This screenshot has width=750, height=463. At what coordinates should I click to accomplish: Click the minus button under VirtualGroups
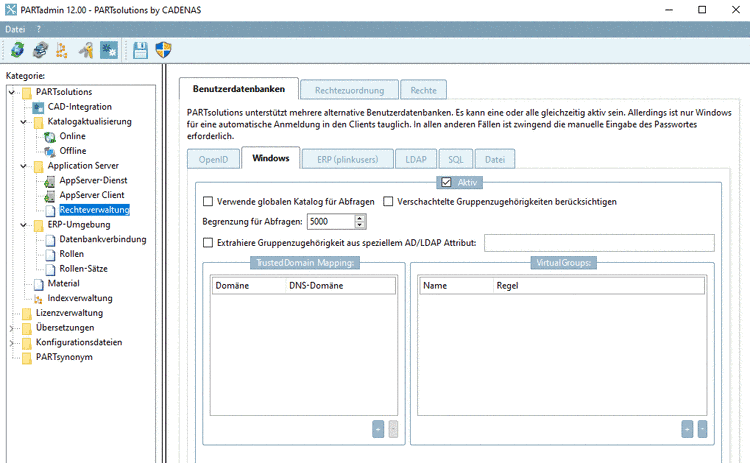(702, 429)
